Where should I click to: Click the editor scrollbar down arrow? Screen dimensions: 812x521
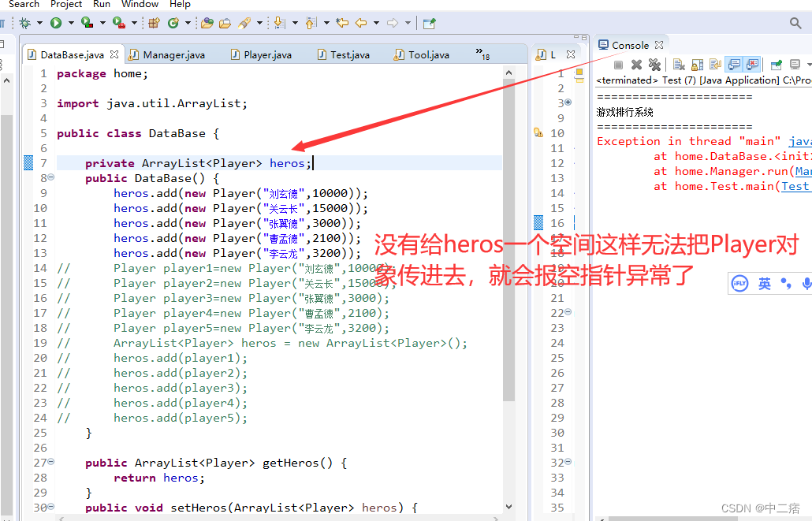click(x=508, y=507)
